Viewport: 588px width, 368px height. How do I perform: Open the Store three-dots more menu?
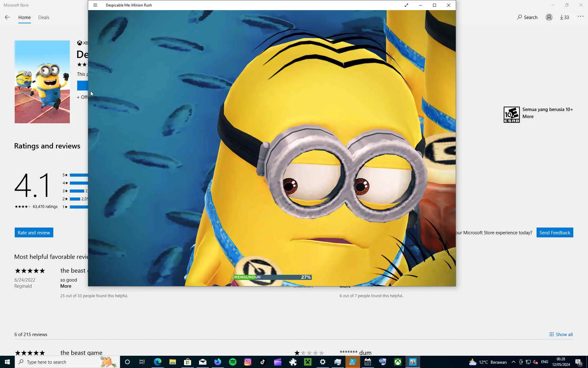pyautogui.click(x=580, y=17)
